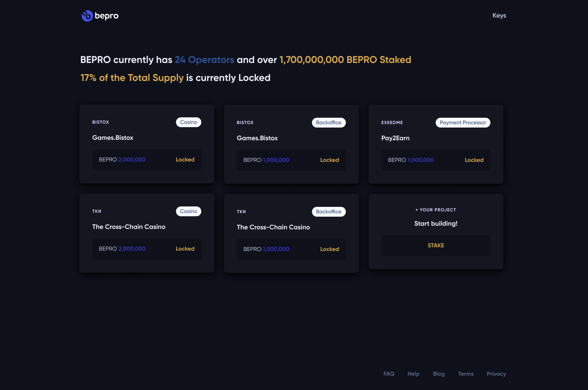The image size is (588, 390).
Task: Open the FAQ footer link
Action: pos(389,374)
